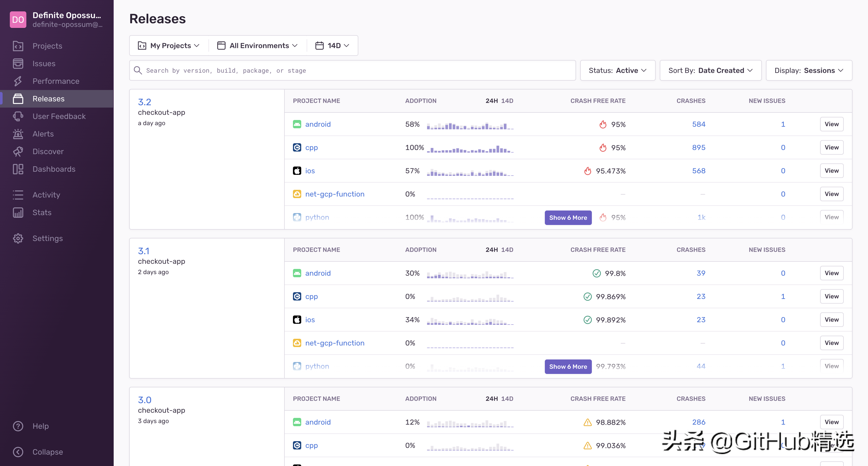This screenshot has height=466, width=868.
Task: Click the Discover telescope icon
Action: pos(18,151)
